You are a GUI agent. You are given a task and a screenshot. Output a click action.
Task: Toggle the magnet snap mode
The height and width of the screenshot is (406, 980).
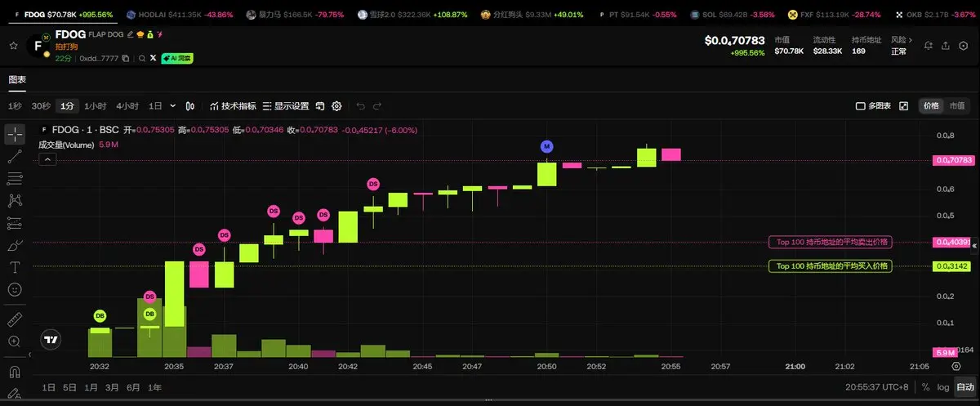(x=15, y=372)
